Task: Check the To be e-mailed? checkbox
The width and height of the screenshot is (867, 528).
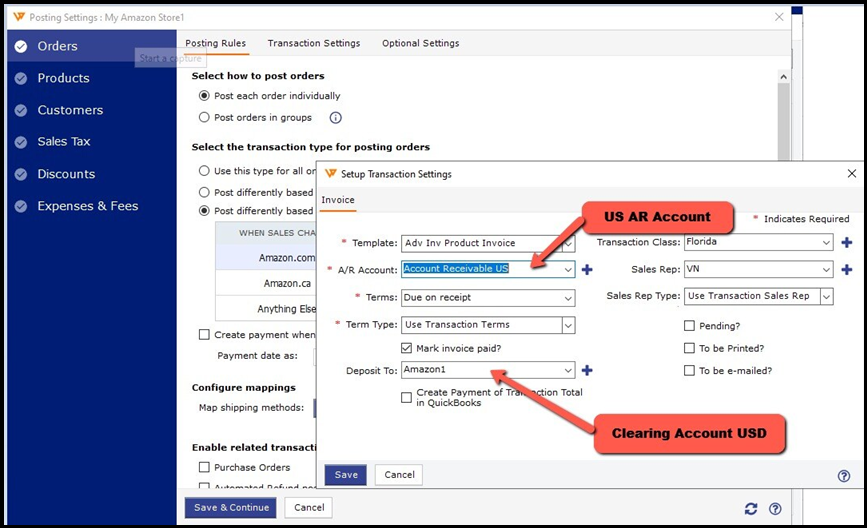Action: click(x=690, y=371)
